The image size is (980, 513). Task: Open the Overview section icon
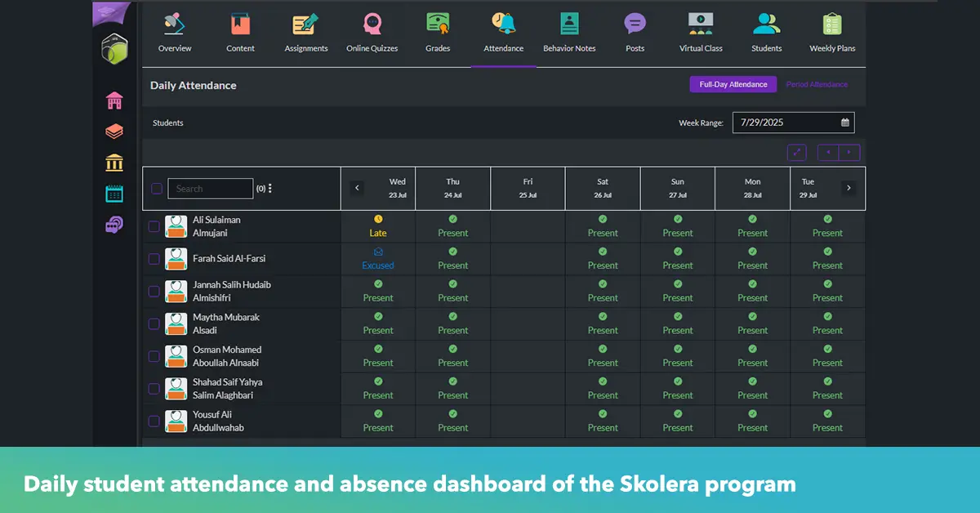click(174, 25)
